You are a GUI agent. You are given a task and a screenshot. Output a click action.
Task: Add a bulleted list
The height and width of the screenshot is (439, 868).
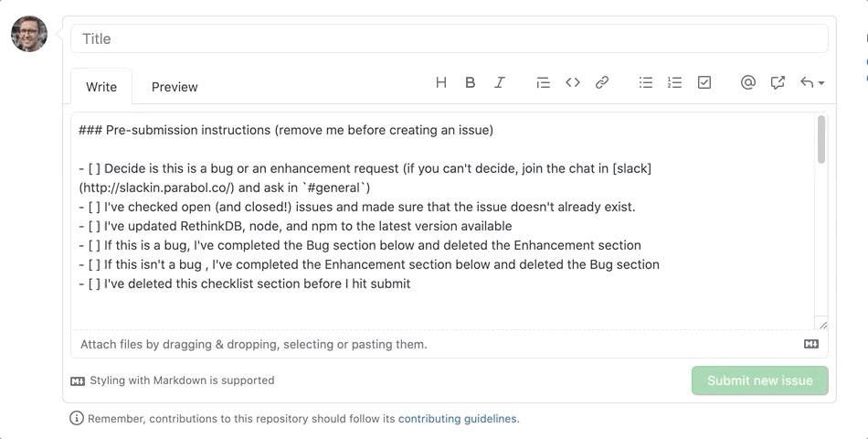(645, 82)
